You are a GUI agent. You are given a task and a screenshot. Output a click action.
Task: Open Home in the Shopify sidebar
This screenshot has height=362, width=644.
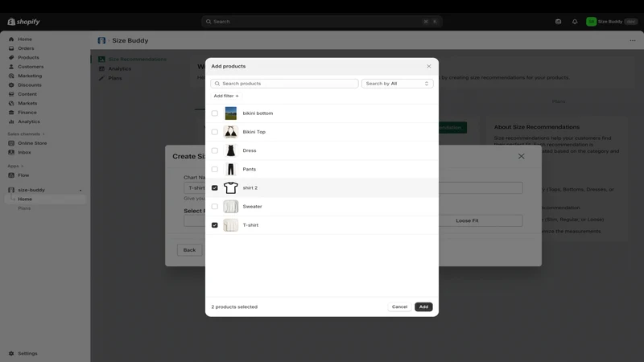(x=25, y=39)
